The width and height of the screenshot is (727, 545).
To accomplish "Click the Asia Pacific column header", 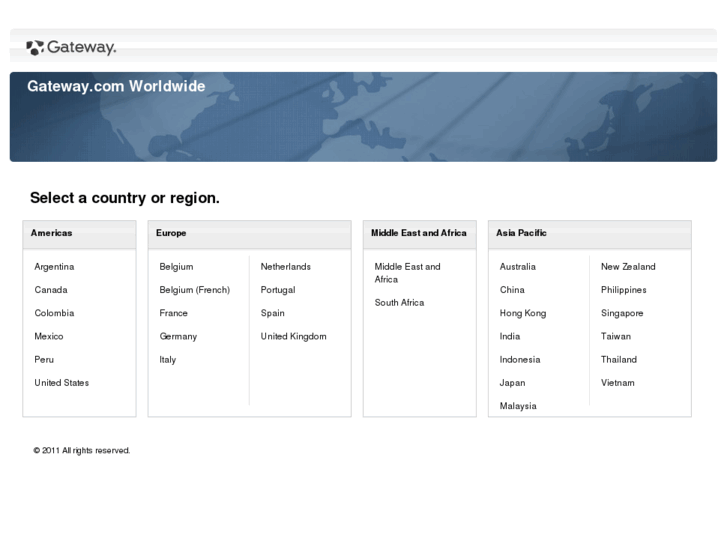I will coord(521,233).
